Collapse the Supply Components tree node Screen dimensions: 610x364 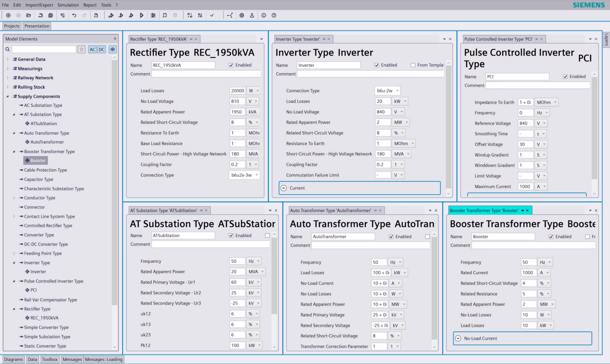[x=8, y=96]
